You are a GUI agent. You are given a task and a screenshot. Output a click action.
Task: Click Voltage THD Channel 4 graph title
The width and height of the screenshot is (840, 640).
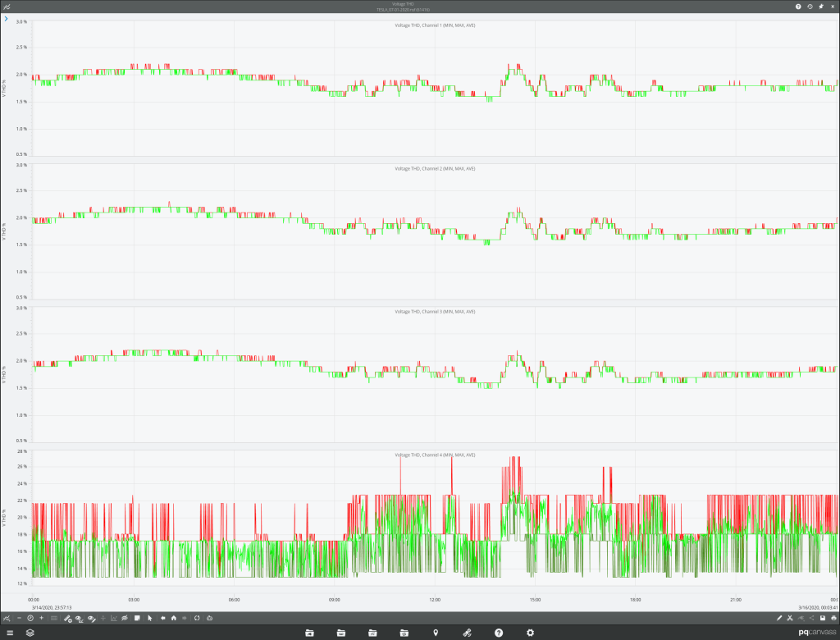(x=435, y=455)
